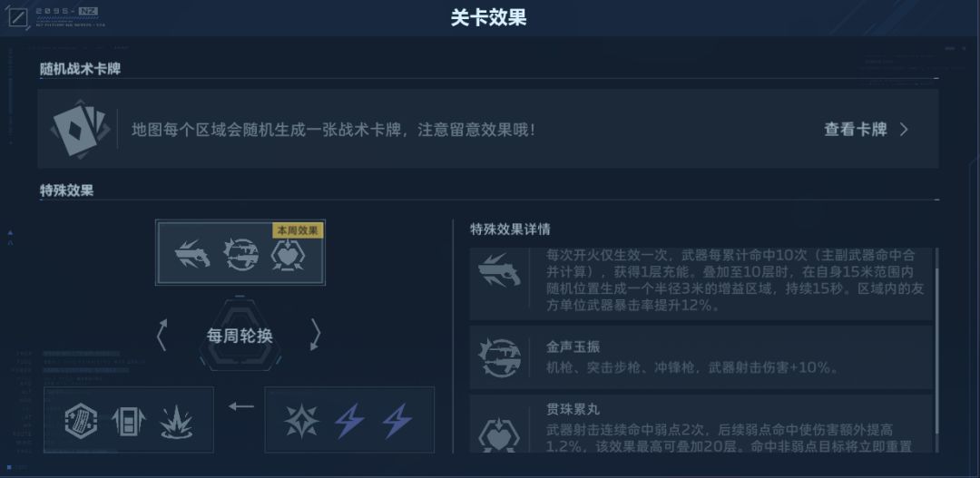Click the first purple lightning bolt icon
Viewport: 980px width, 478px height.
click(349, 421)
